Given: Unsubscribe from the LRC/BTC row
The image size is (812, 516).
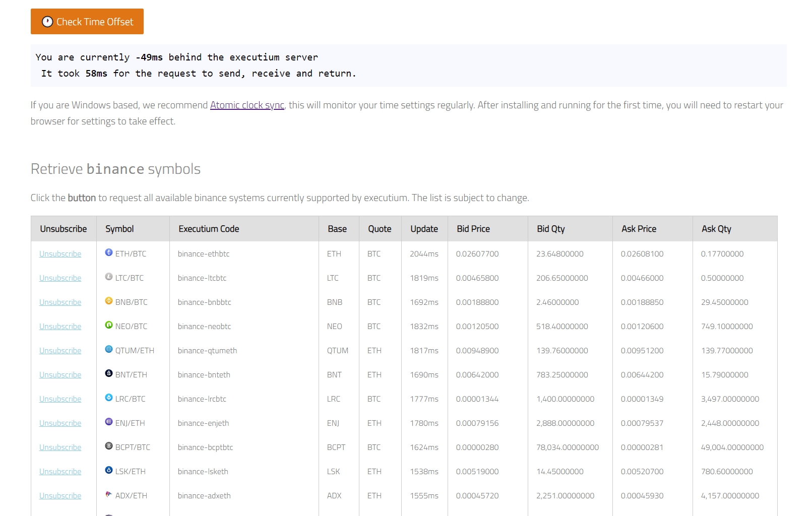Looking at the screenshot, I should coord(60,399).
